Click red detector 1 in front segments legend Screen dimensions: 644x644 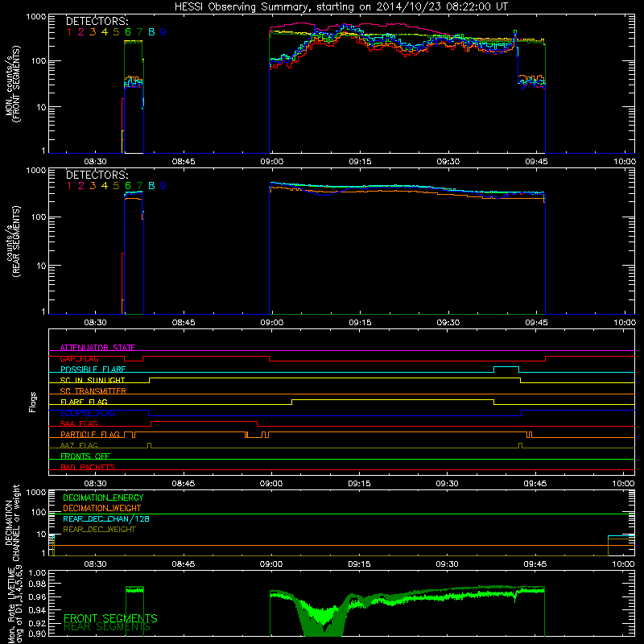click(x=69, y=32)
